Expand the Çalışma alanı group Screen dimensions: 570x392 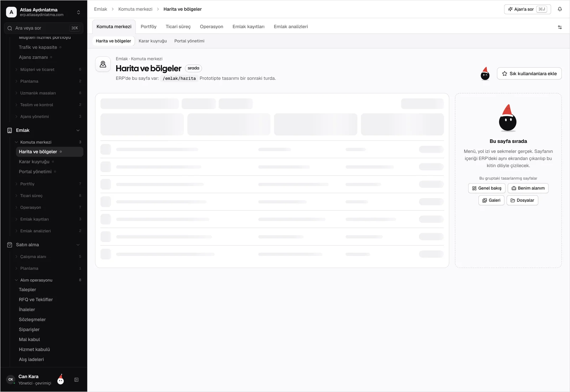[x=48, y=257]
